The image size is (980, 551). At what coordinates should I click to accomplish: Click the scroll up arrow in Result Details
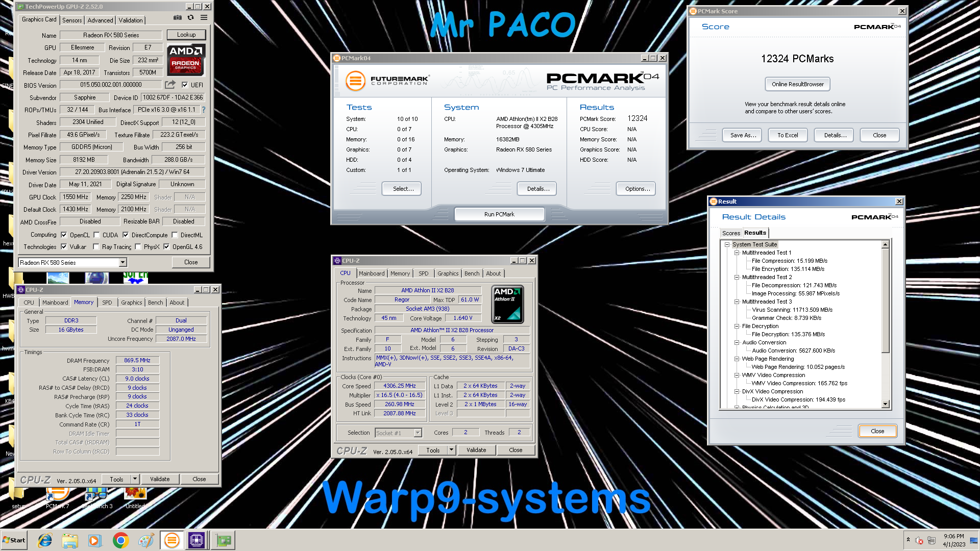click(886, 244)
